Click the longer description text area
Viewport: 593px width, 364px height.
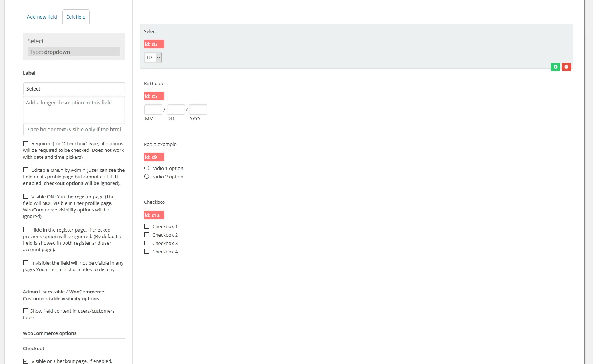74,108
